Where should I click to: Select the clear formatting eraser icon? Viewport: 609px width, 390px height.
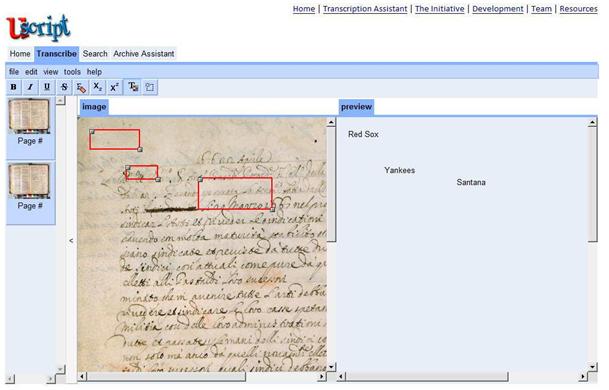coord(81,87)
